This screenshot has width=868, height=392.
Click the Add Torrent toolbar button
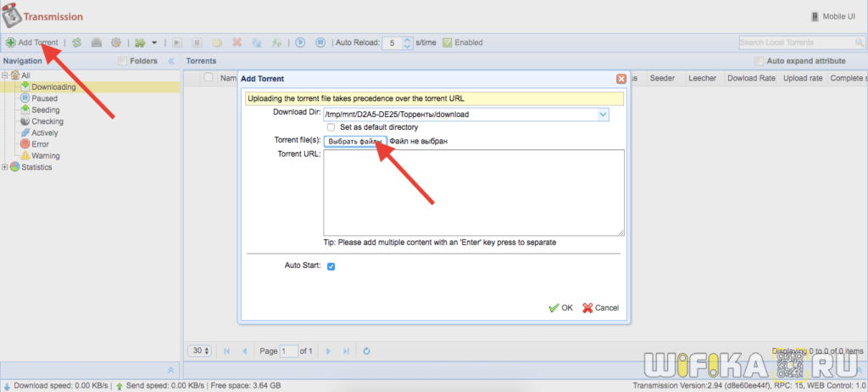point(32,42)
